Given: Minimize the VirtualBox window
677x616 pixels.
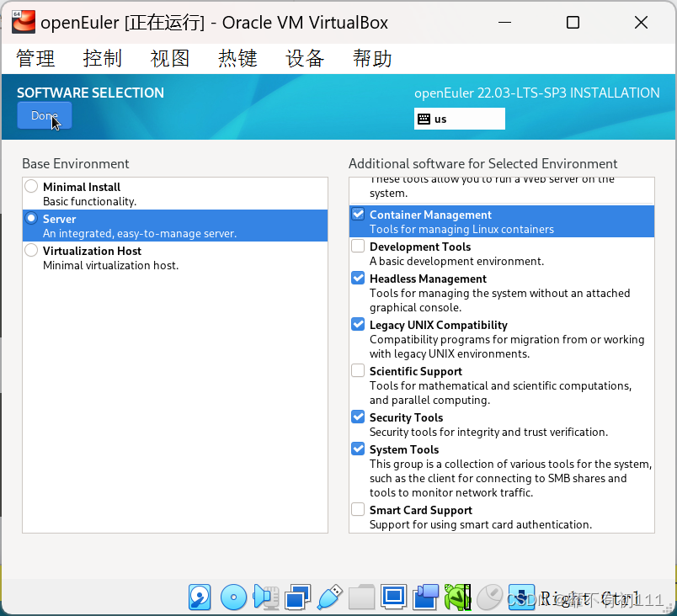Looking at the screenshot, I should [504, 23].
